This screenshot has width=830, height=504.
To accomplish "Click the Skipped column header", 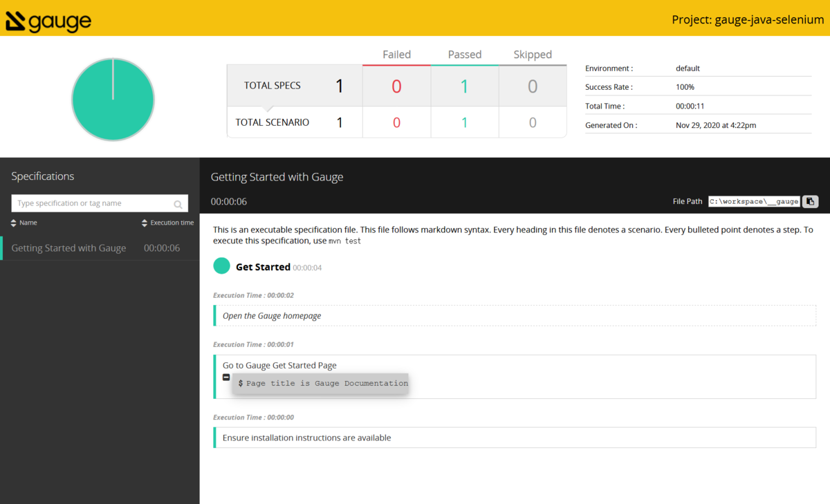I will click(x=533, y=55).
